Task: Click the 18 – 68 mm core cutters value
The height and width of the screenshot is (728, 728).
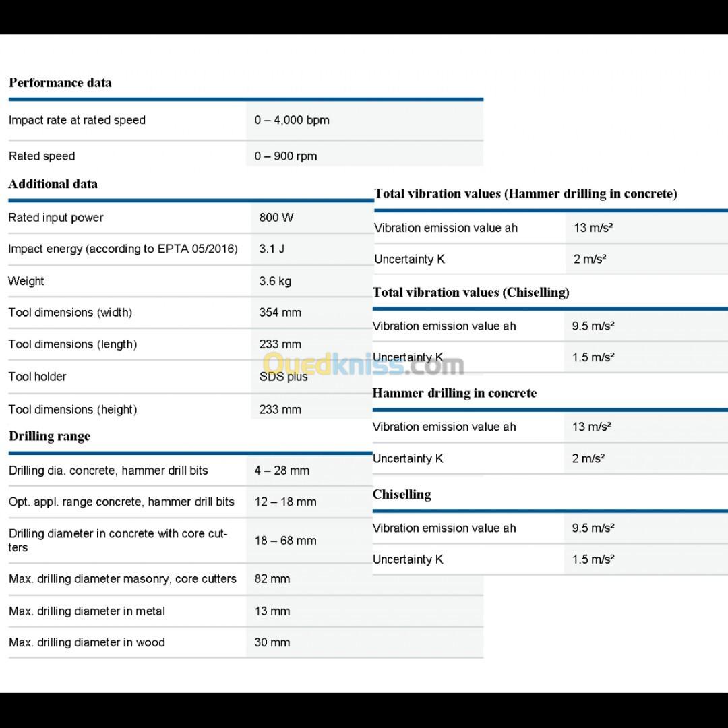Action: click(285, 541)
